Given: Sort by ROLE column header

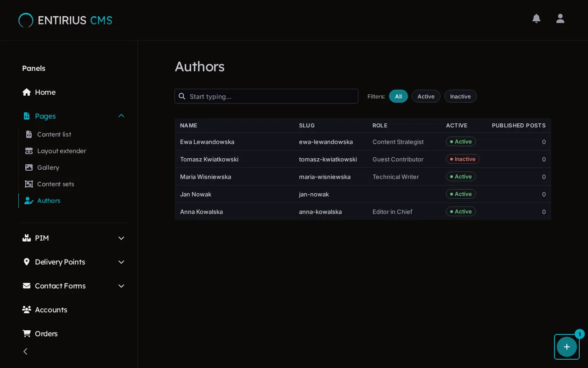Looking at the screenshot, I should (380, 125).
